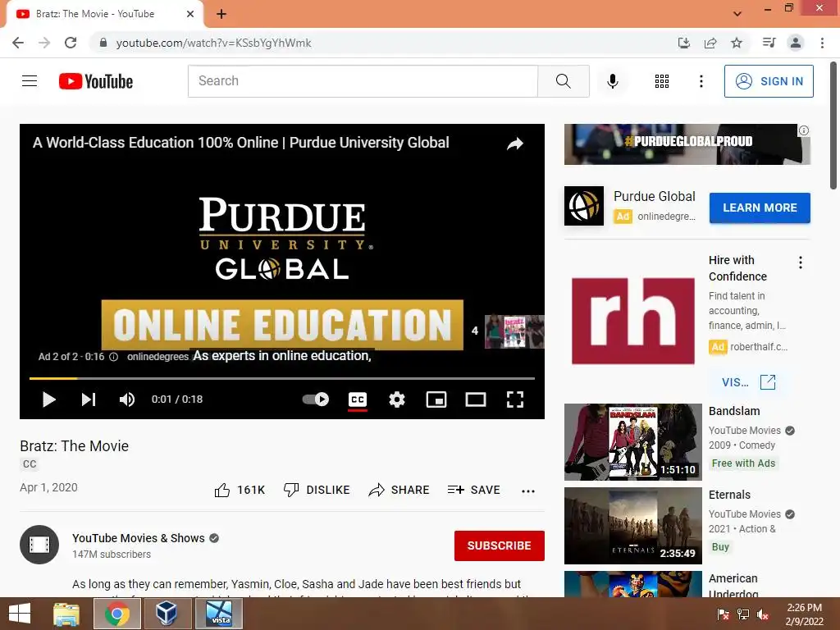Screen dimensions: 840x630
Task: Focus the YouTube Search input field
Action: click(x=363, y=81)
